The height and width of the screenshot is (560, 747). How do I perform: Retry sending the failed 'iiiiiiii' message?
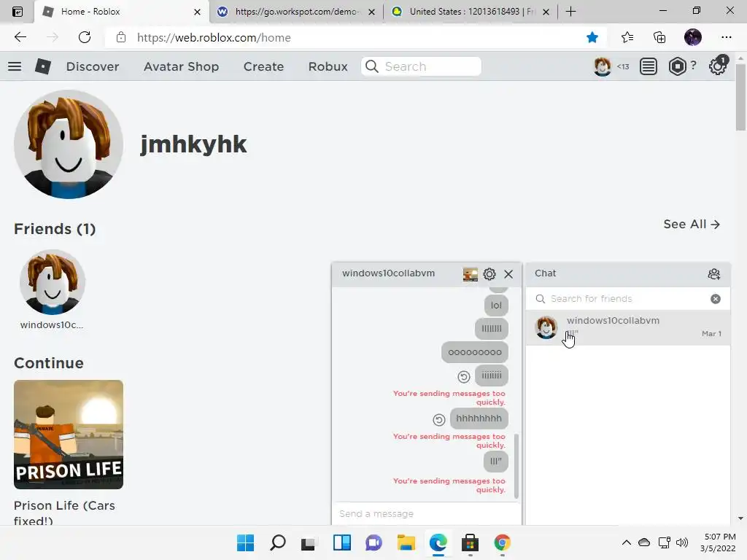tap(463, 377)
